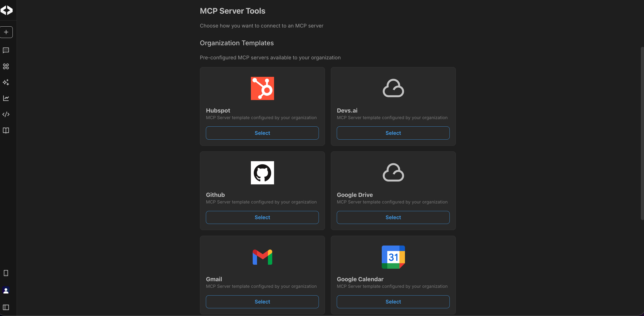The width and height of the screenshot is (644, 316).
Task: Click the vertical page scrollbar
Action: pyautogui.click(x=642, y=133)
